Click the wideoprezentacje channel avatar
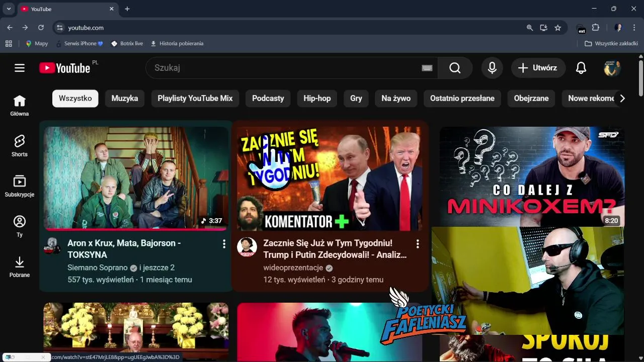644x362 pixels. pos(247,247)
